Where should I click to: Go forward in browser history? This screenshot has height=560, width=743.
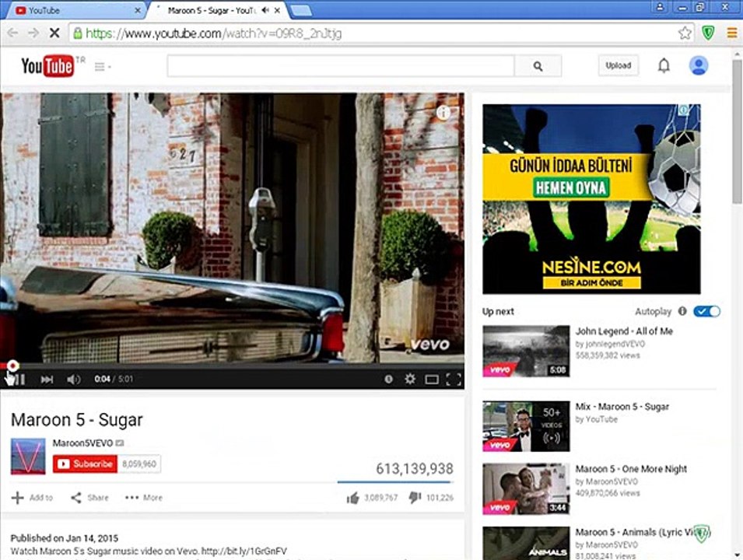coord(33,33)
